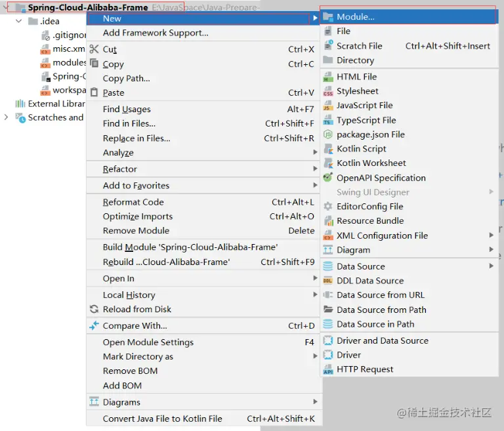Select Driver in the New submenu
This screenshot has width=504, height=431.
409,355
